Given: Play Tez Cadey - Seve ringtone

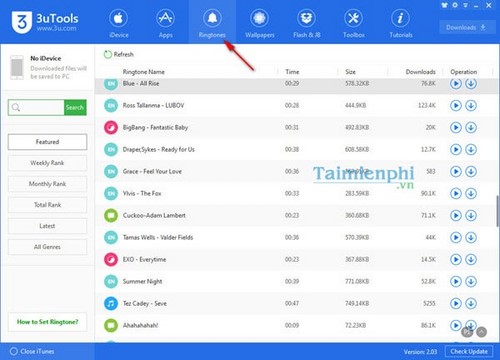Looking at the screenshot, I should 456,304.
